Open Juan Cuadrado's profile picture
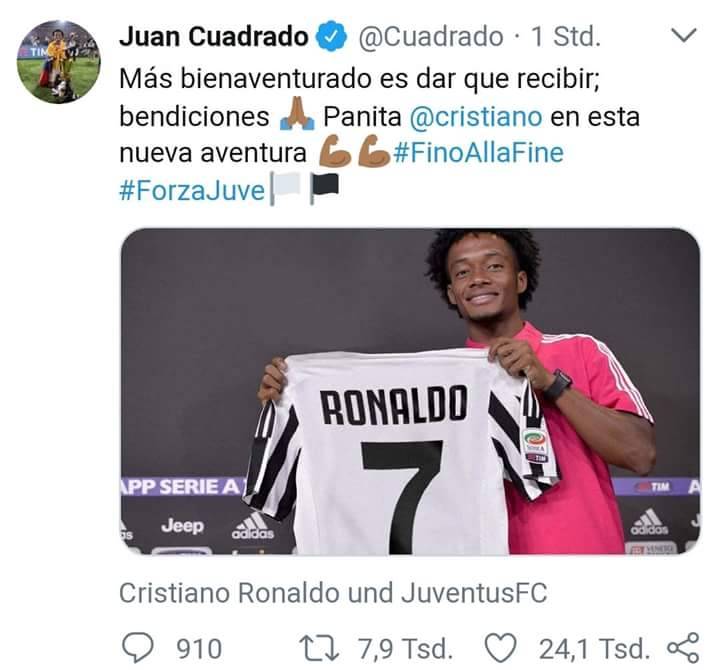Image resolution: width=720 pixels, height=670 pixels. 58,62
